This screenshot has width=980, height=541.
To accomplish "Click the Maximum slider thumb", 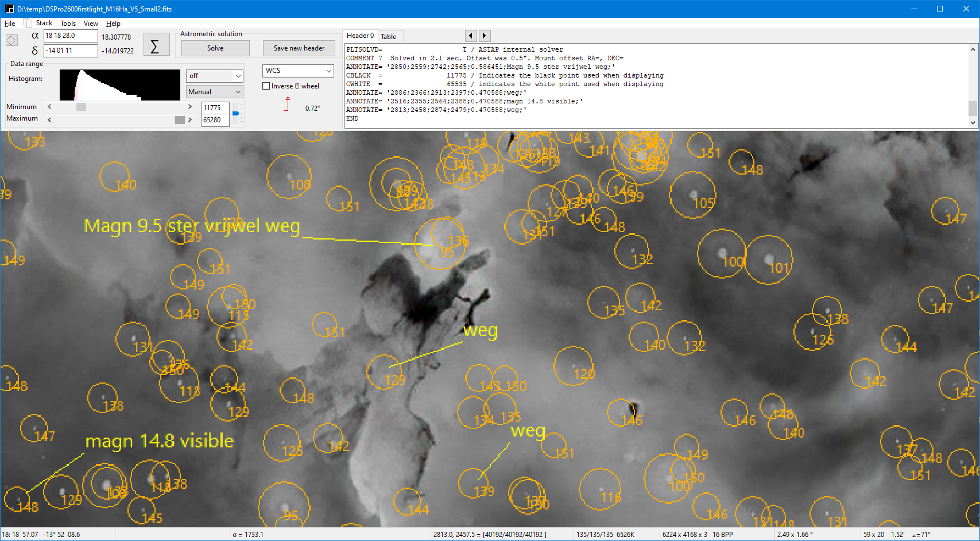I will [180, 119].
